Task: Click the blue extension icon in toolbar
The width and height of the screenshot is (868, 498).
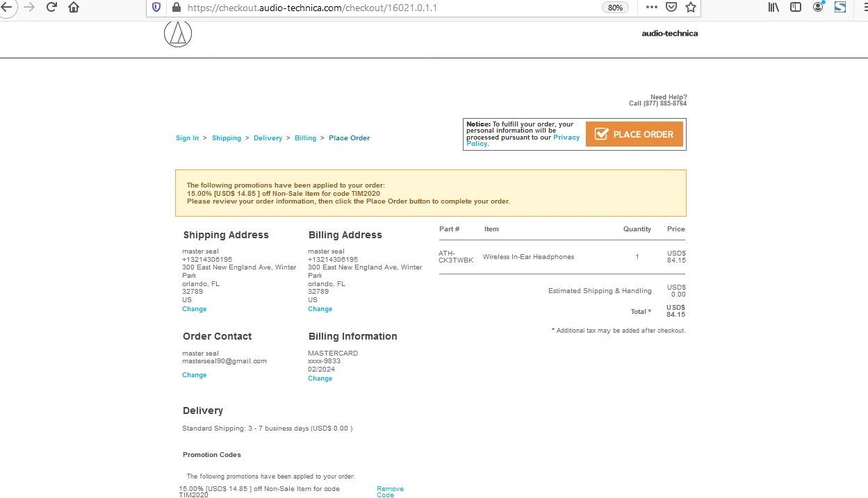Action: point(840,7)
